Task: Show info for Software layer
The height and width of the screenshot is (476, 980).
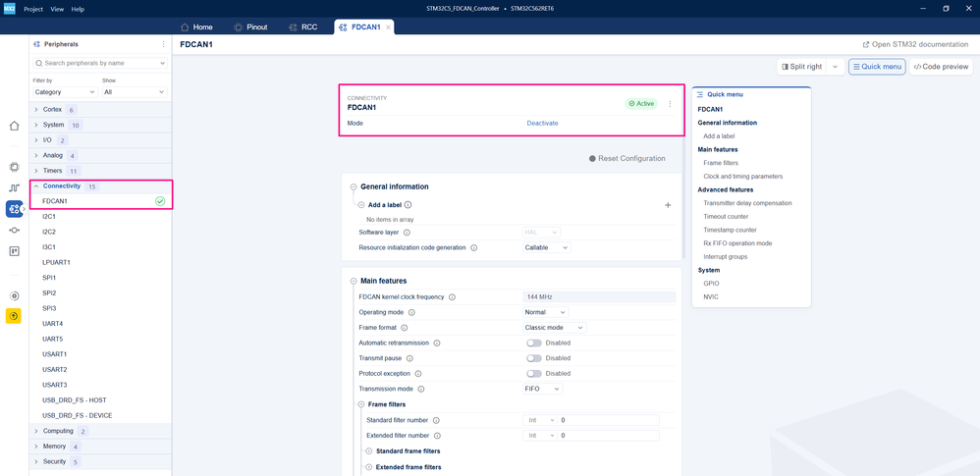Action: [407, 233]
